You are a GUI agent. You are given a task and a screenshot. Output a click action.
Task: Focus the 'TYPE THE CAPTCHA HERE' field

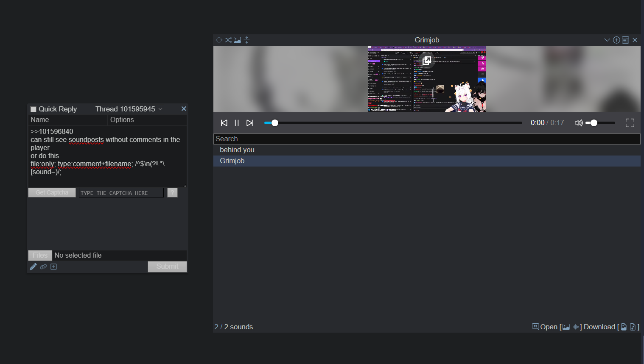[121, 193]
